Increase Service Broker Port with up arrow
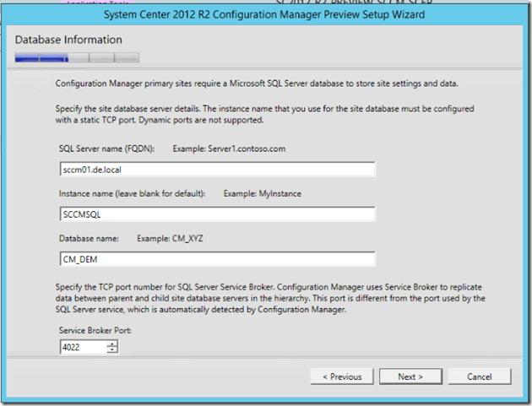 112,344
